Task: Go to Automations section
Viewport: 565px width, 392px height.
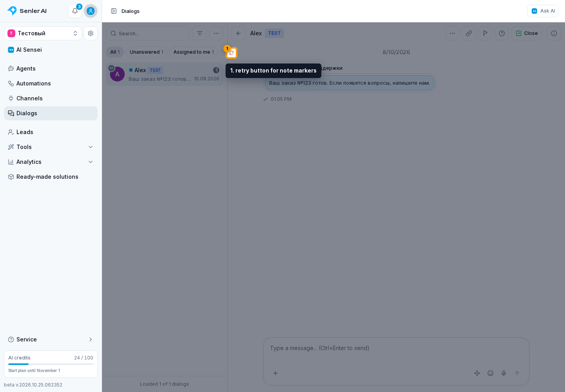Action: (51, 83)
